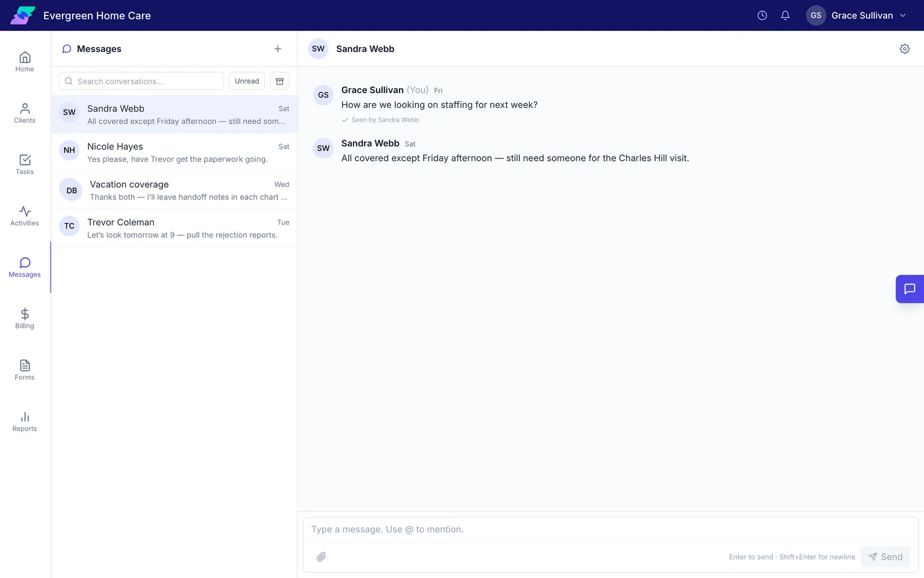
Task: Attach a file with paperclip icon
Action: pos(322,557)
